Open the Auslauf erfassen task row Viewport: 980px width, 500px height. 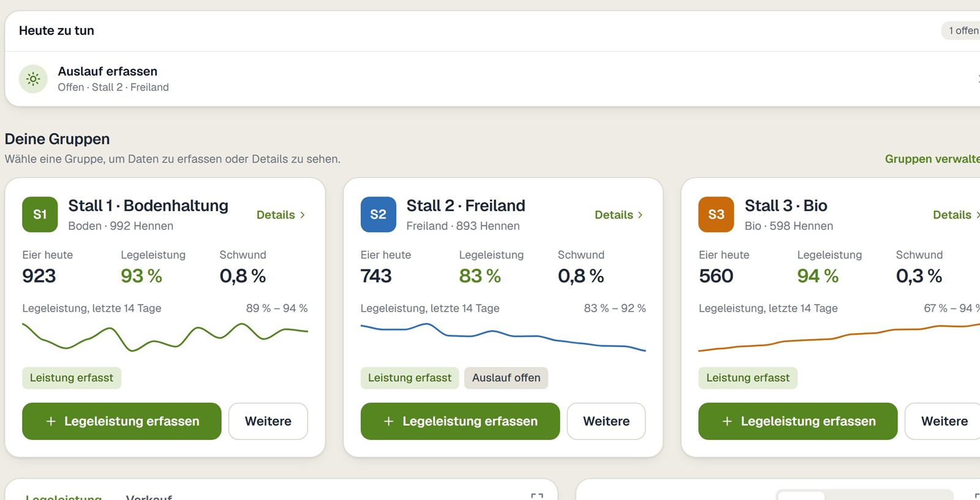492,79
